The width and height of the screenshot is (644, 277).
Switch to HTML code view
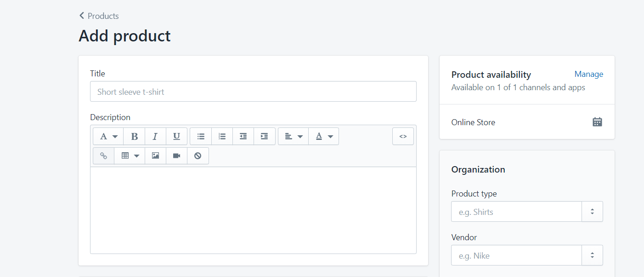[x=403, y=137]
